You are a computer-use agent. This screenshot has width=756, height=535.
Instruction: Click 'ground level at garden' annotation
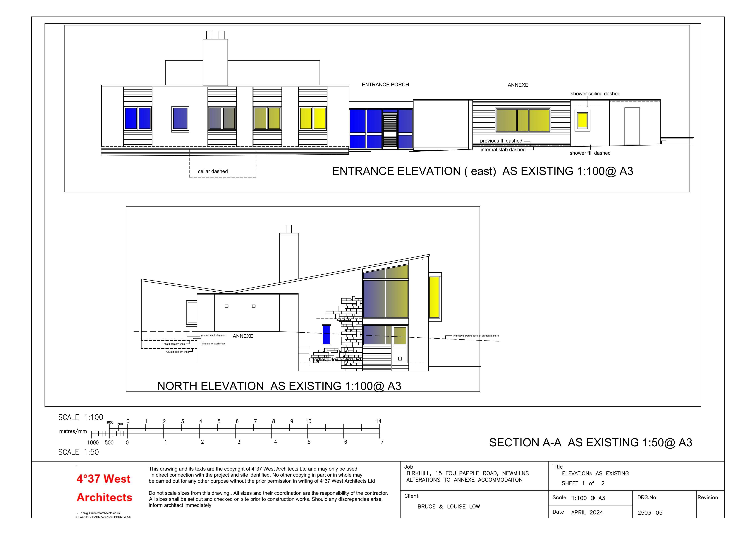pos(214,335)
